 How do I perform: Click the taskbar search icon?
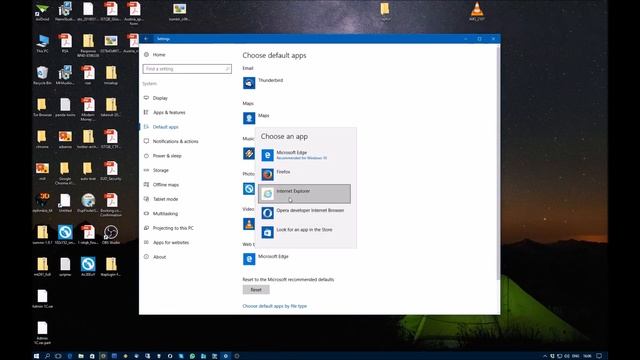point(47,356)
